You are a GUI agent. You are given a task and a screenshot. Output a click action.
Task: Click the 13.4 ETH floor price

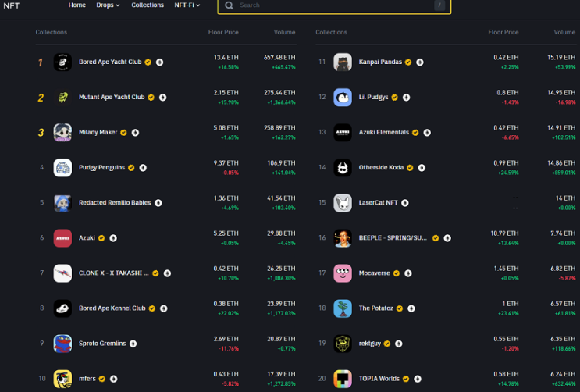click(226, 57)
